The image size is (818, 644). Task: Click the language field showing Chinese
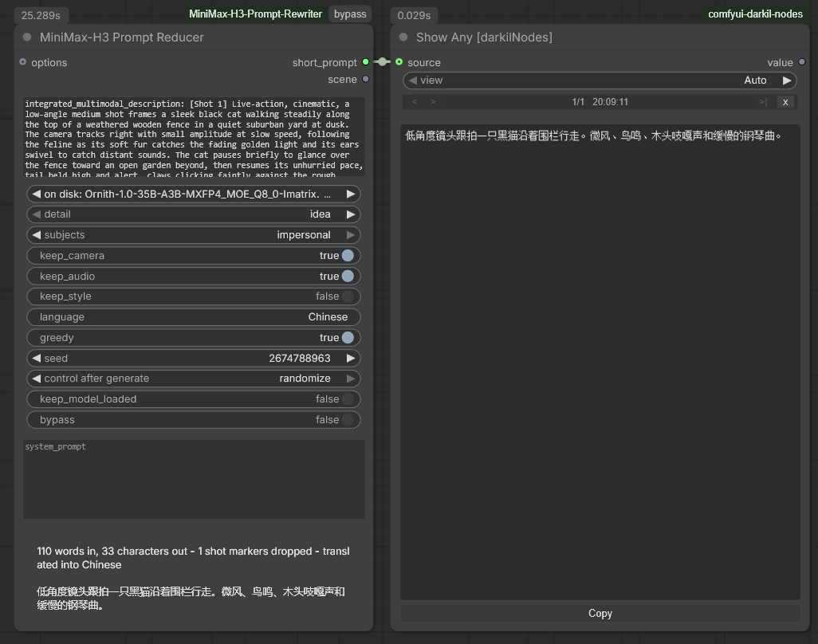(x=194, y=317)
